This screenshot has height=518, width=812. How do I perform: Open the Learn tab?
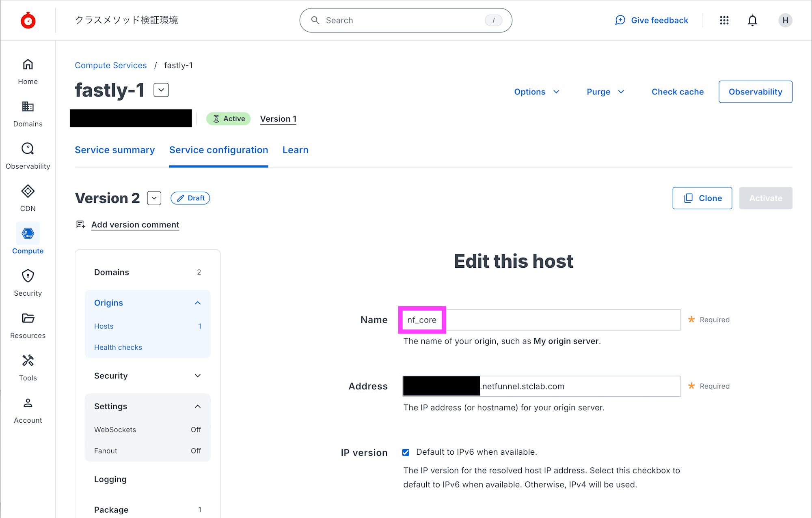(x=295, y=150)
